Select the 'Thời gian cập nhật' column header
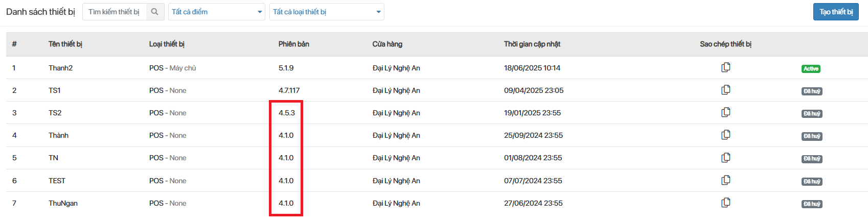868x222 pixels. tap(532, 44)
